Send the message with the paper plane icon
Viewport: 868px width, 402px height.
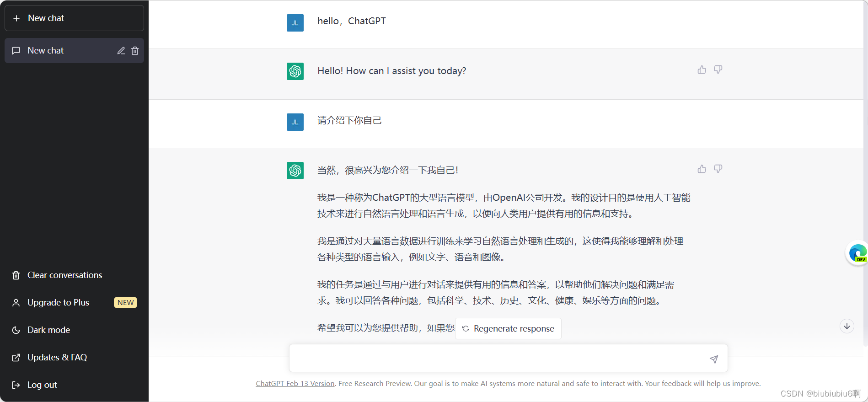tap(714, 359)
